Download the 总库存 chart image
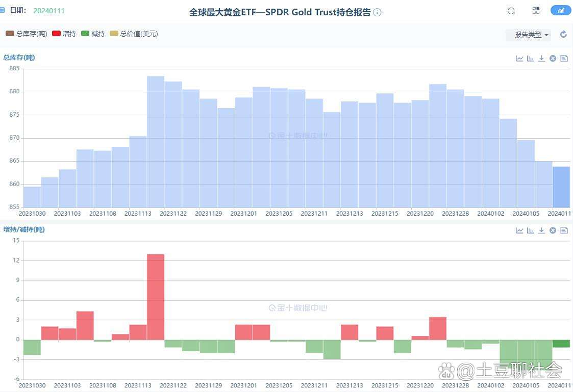The height and width of the screenshot is (392, 573). coord(541,59)
